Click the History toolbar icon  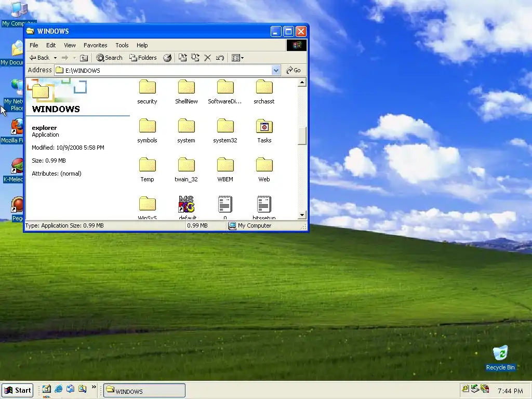[x=167, y=58]
